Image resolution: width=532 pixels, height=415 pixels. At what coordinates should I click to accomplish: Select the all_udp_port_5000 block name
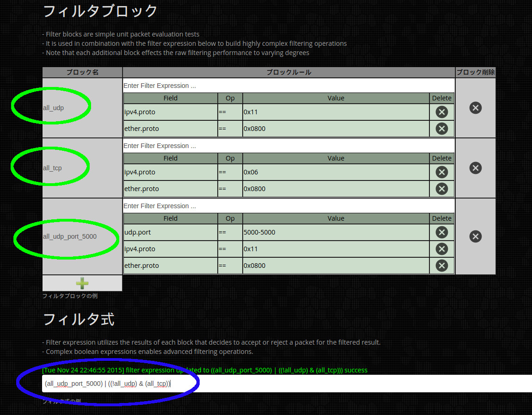tap(70, 236)
